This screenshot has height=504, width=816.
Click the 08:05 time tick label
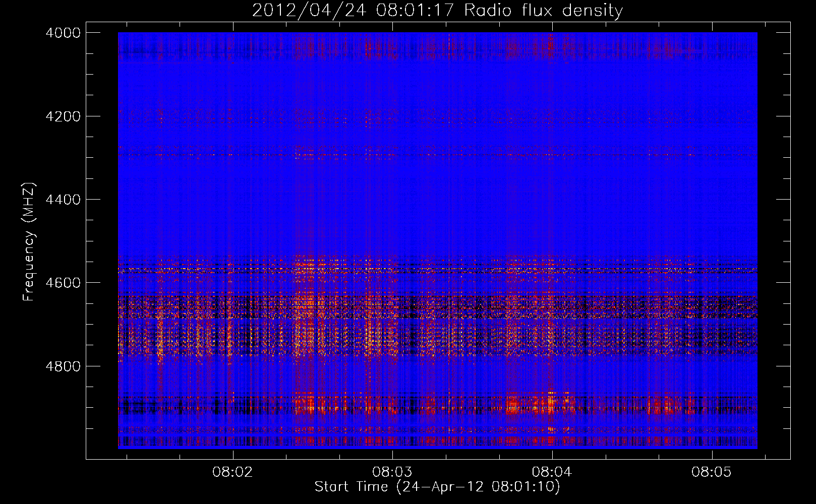pos(712,472)
